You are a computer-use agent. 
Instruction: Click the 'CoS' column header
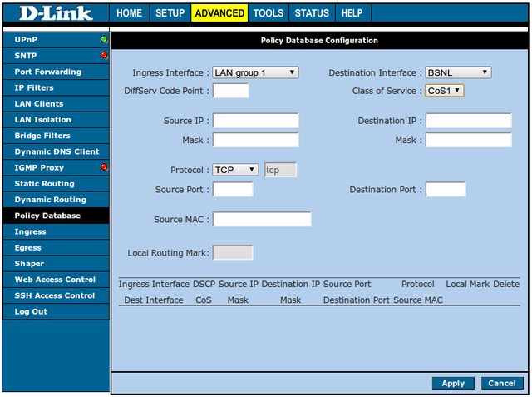pos(204,300)
